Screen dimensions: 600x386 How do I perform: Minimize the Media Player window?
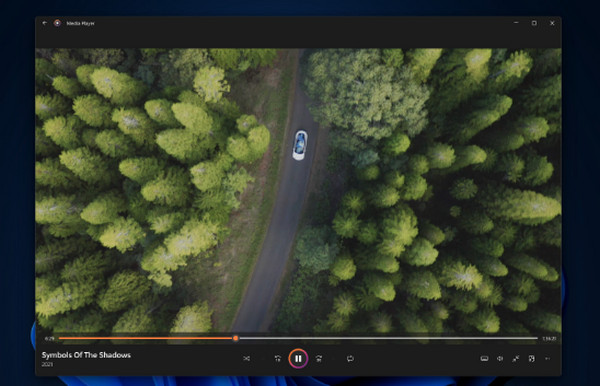pyautogui.click(x=516, y=23)
